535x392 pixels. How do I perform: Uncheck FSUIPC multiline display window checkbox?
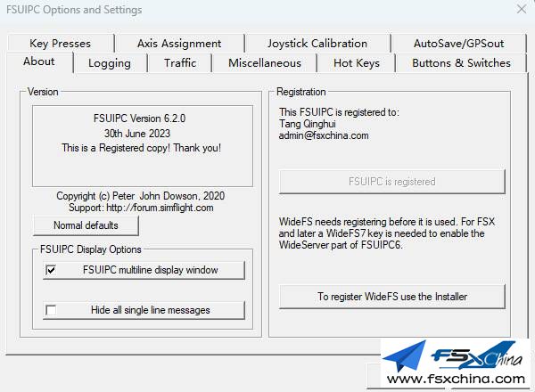pyautogui.click(x=51, y=270)
